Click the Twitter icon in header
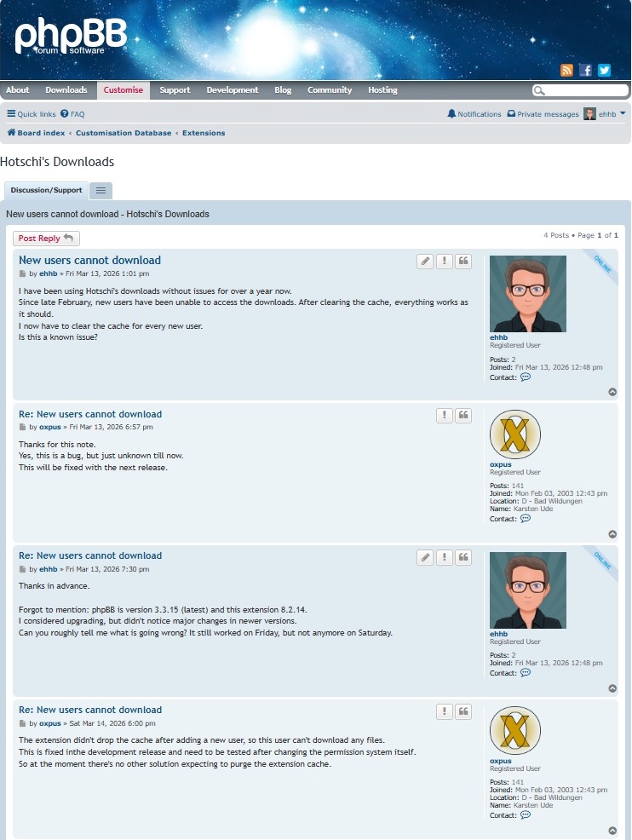Viewport: 632px width, 840px height. (604, 71)
